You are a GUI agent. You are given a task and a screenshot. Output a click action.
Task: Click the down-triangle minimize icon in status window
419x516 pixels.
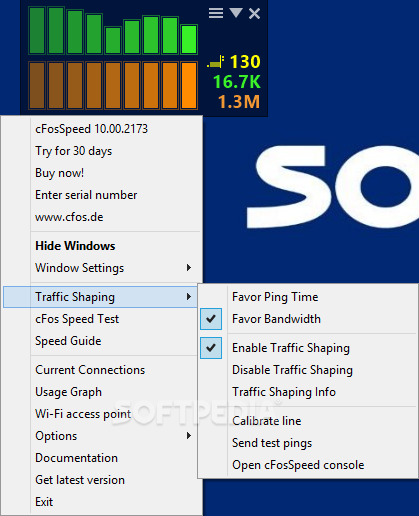pyautogui.click(x=236, y=13)
